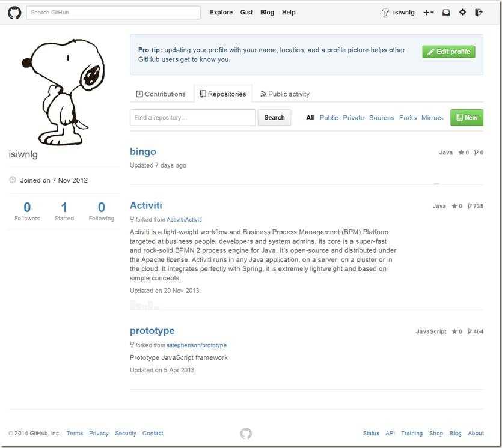Click the API footer link
Image resolution: width=502 pixels, height=448 pixels.
click(390, 434)
